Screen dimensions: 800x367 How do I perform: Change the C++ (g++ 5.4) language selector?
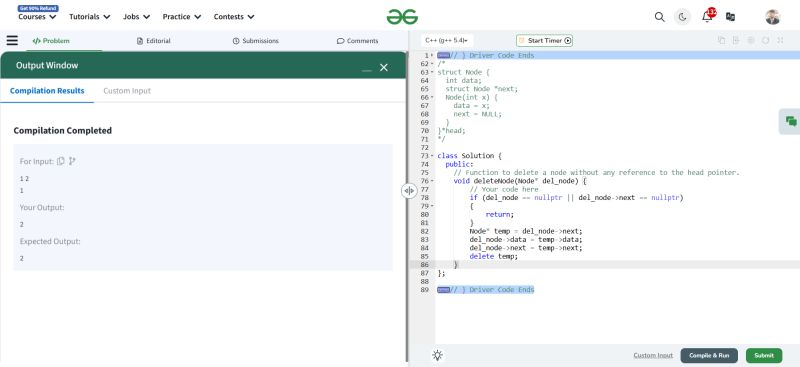coord(447,40)
